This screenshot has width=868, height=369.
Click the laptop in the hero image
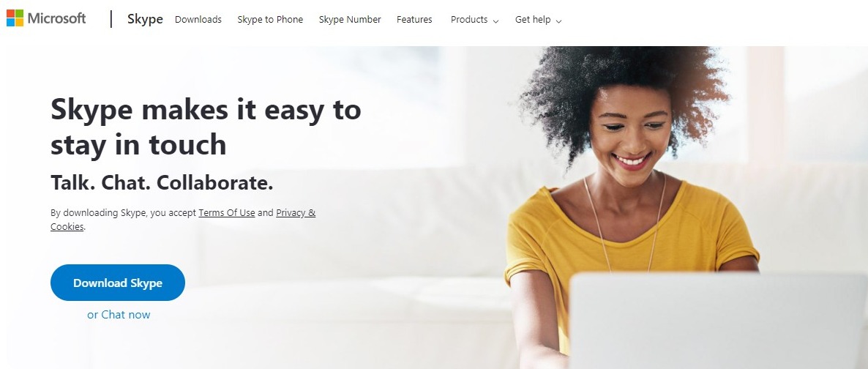tap(719, 320)
